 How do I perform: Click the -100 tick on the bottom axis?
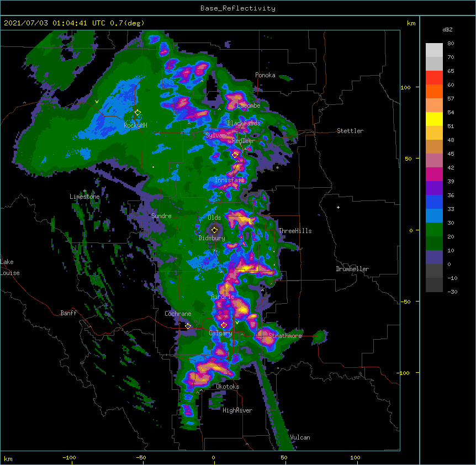(69, 457)
